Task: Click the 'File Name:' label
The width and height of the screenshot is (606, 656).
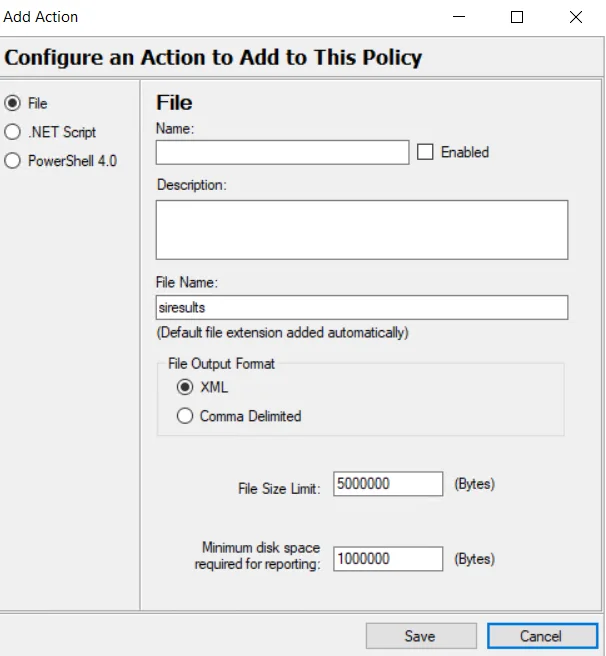Action: point(187,282)
